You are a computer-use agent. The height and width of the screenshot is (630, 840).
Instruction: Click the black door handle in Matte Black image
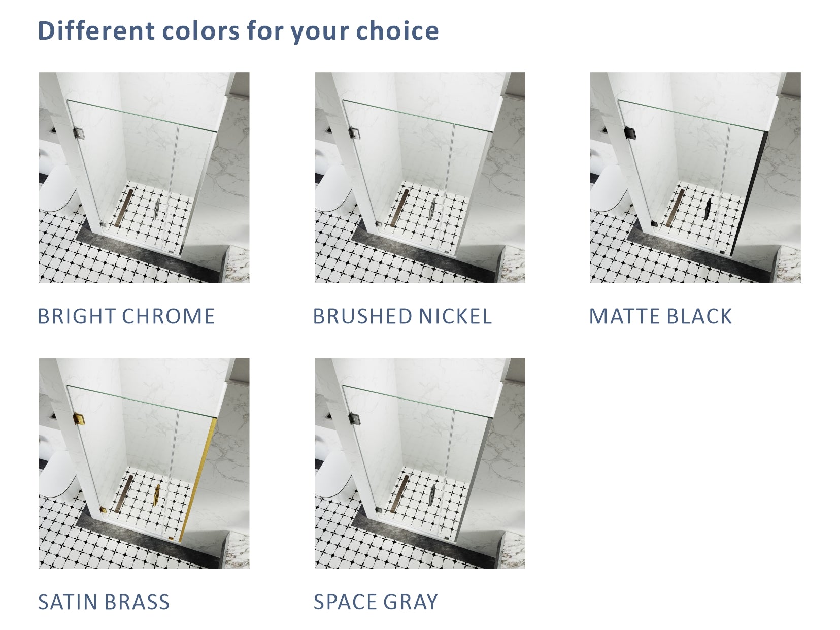708,209
